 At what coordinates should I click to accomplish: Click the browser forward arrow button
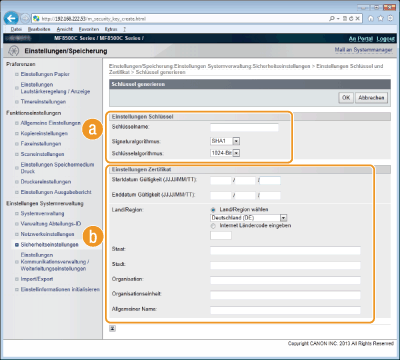pos(25,18)
